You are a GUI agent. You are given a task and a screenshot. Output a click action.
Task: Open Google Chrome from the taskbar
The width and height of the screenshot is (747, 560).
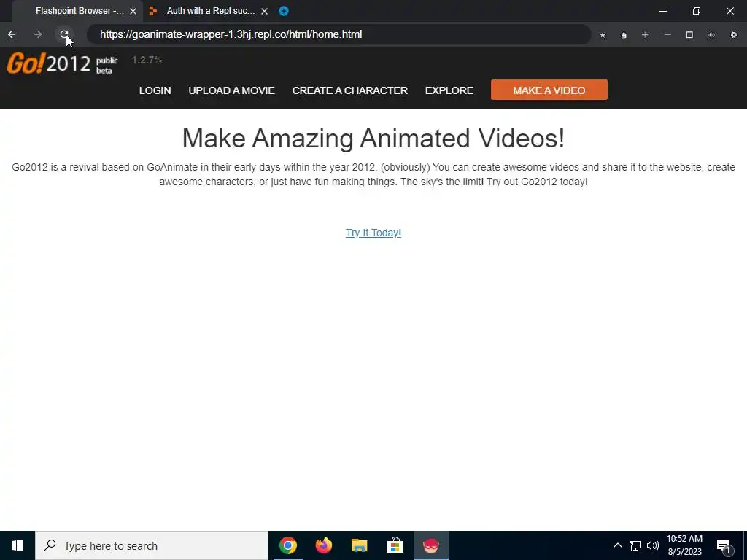coord(287,545)
